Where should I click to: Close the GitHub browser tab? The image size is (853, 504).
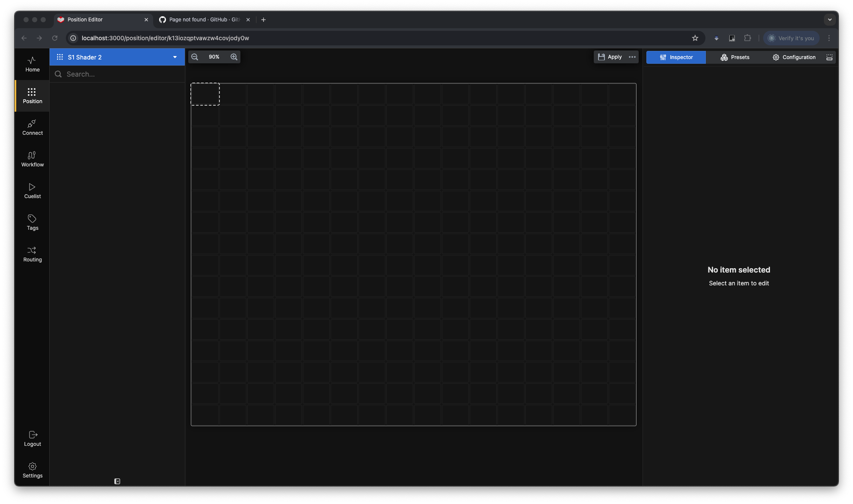tap(248, 20)
